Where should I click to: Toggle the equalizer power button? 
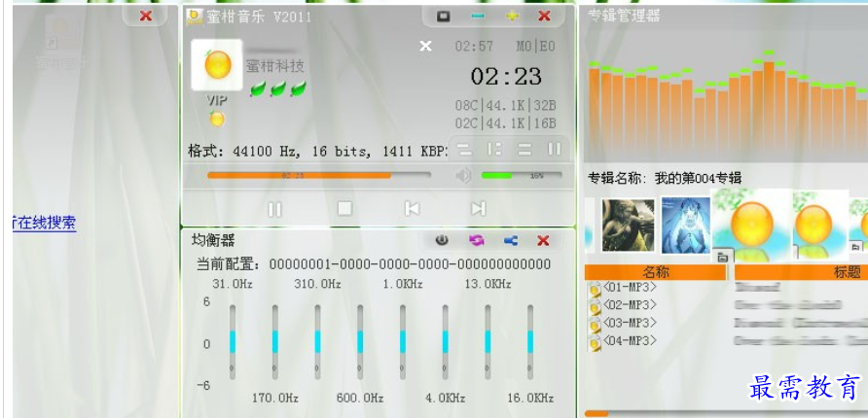click(x=441, y=240)
